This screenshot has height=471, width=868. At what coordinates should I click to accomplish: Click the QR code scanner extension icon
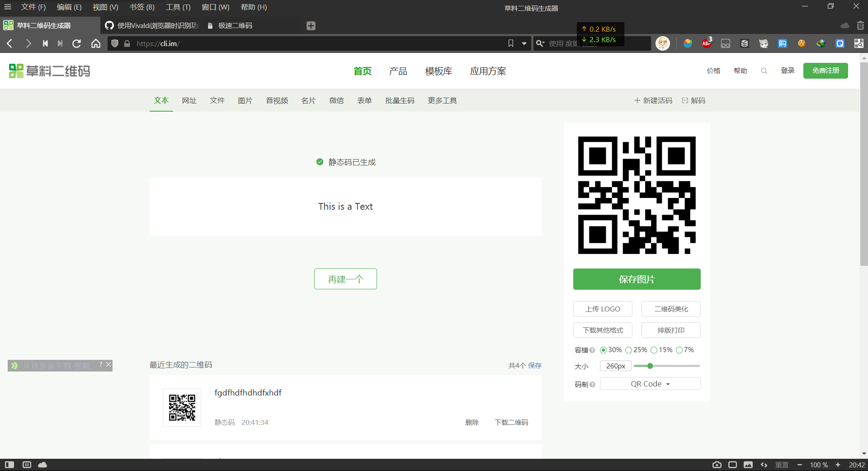pos(859,43)
